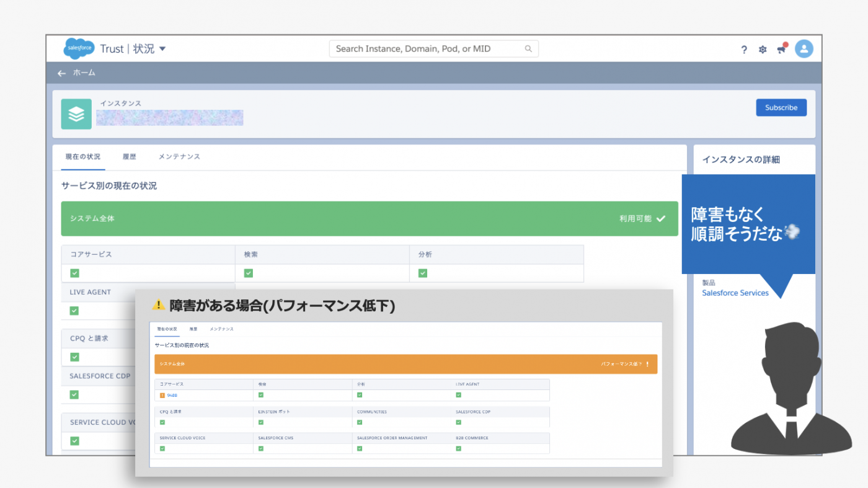Click the Subscribe button
The width and height of the screenshot is (868, 488).
pyautogui.click(x=781, y=107)
